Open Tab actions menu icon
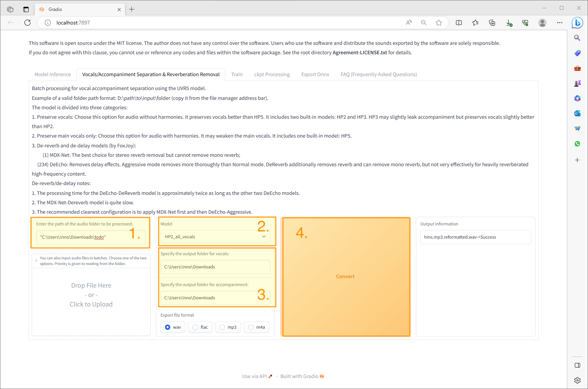The height and width of the screenshot is (389, 588). pos(26,9)
